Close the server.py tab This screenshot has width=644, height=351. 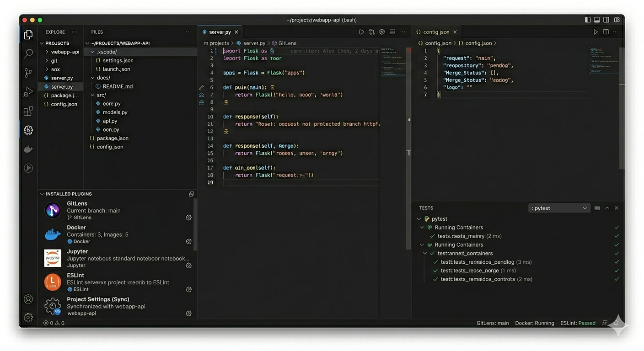point(236,32)
